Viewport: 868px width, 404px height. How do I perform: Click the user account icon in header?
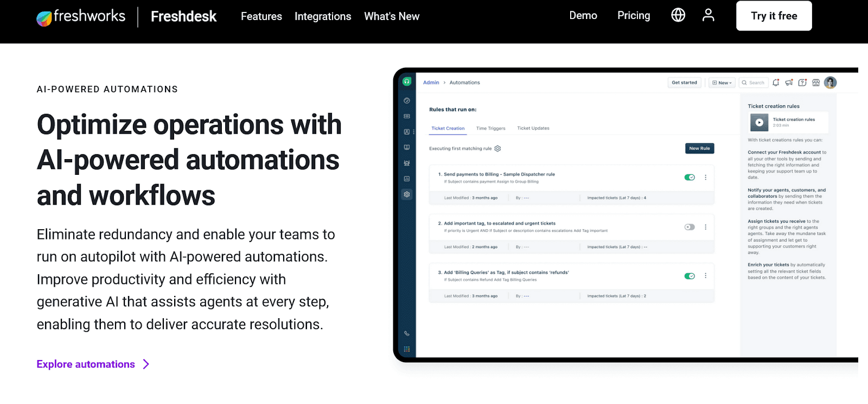708,15
